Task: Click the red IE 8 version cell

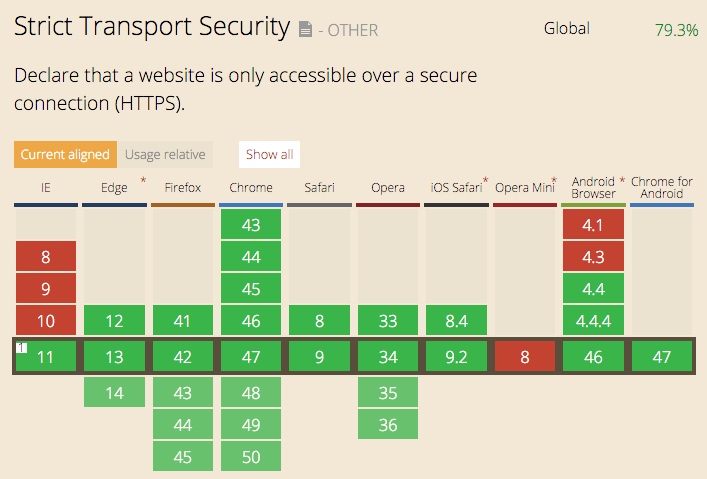Action: [46, 257]
